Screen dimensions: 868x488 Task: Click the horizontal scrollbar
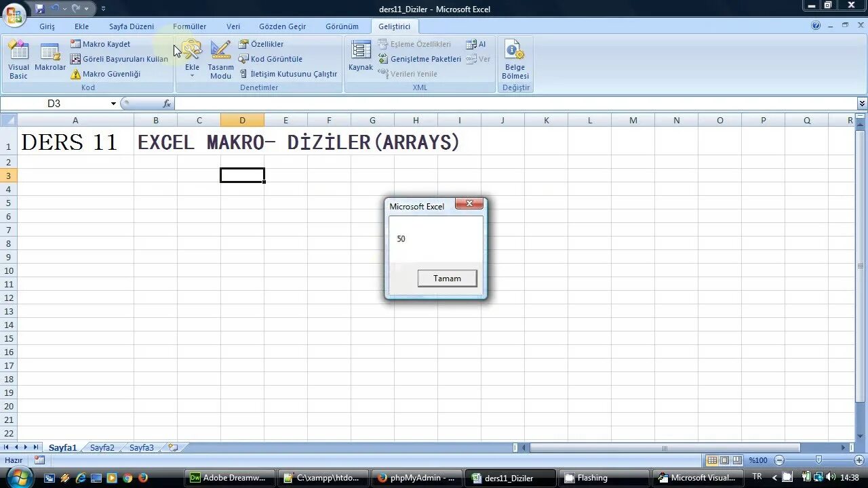tap(665, 447)
